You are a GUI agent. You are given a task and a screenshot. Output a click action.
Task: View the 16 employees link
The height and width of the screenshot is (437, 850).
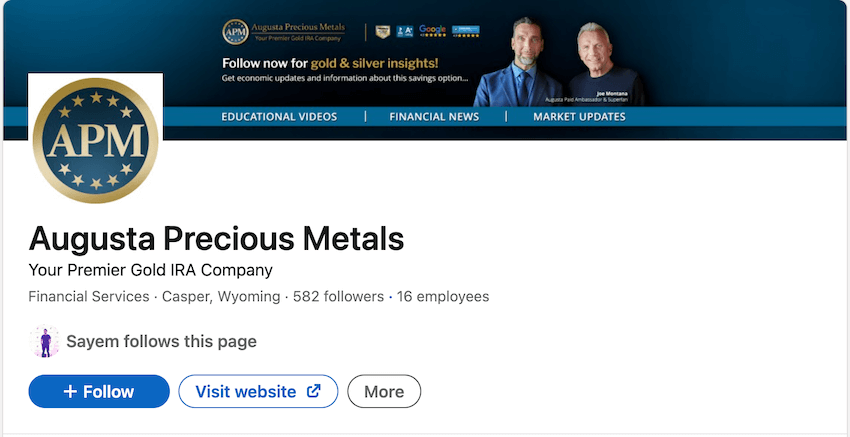[443, 297]
